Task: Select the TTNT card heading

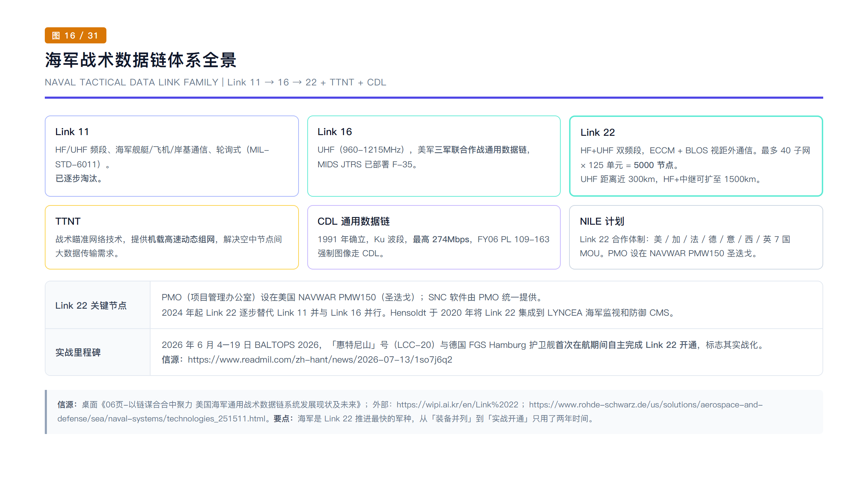Action: pos(68,221)
